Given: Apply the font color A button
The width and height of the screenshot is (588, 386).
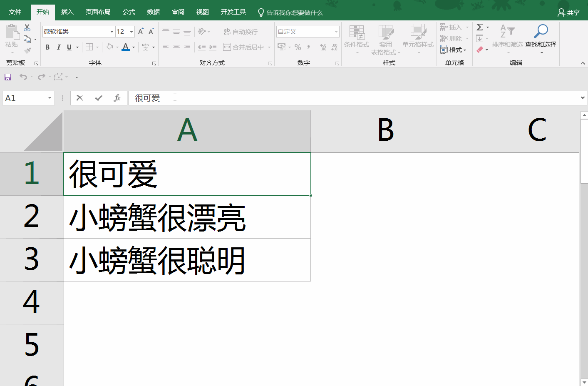Looking at the screenshot, I should [x=126, y=47].
